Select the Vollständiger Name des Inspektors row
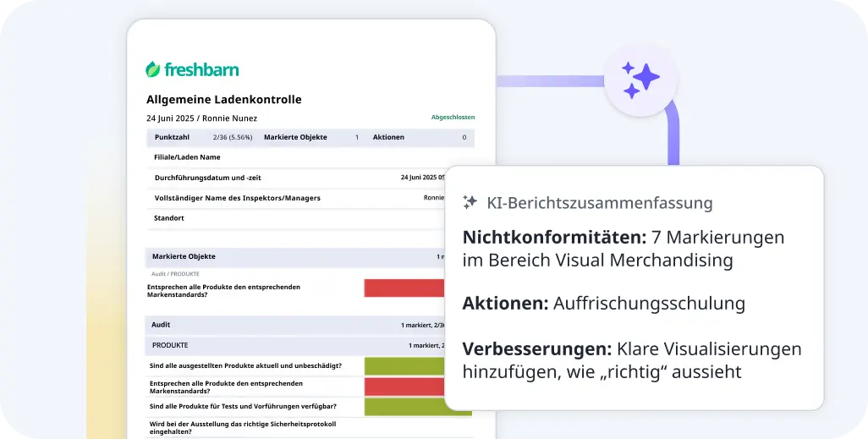Screen dimensions: 868x439 pos(237,198)
